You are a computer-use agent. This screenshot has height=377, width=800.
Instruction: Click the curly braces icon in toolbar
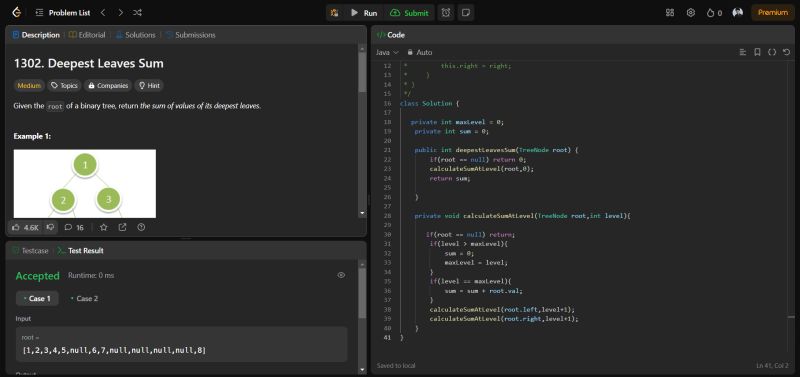[x=772, y=52]
